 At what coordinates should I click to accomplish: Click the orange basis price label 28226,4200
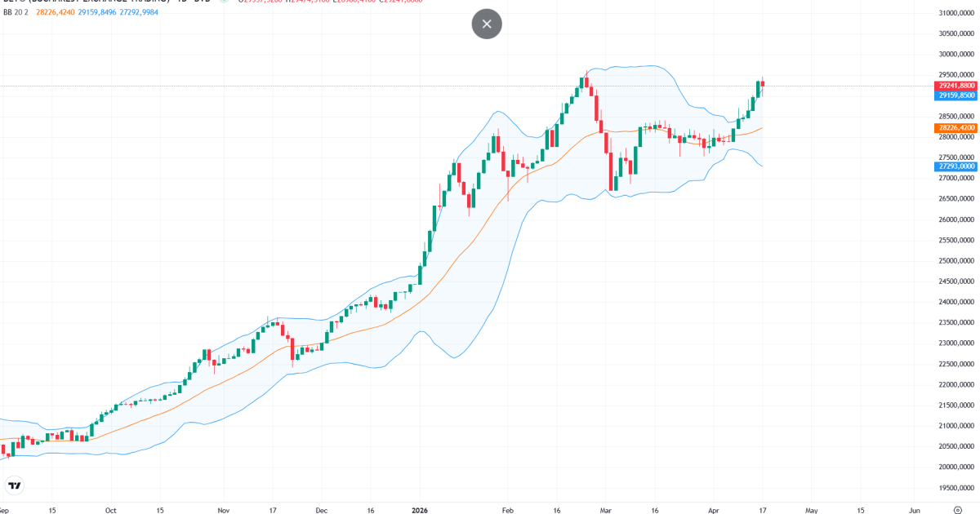point(956,127)
